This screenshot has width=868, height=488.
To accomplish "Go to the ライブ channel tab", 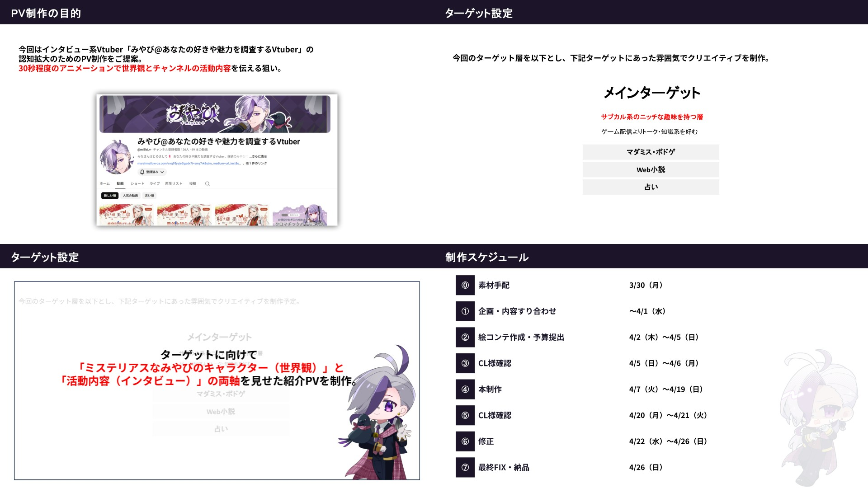I will (155, 183).
